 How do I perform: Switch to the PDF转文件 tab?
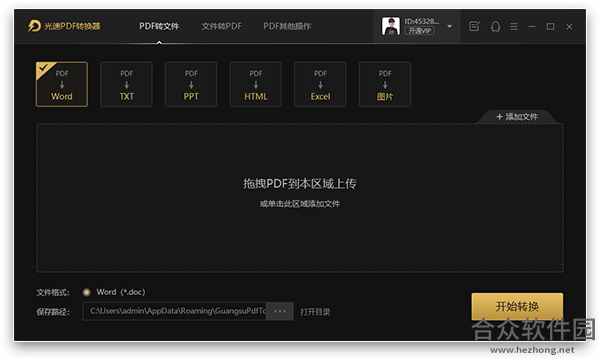click(159, 26)
